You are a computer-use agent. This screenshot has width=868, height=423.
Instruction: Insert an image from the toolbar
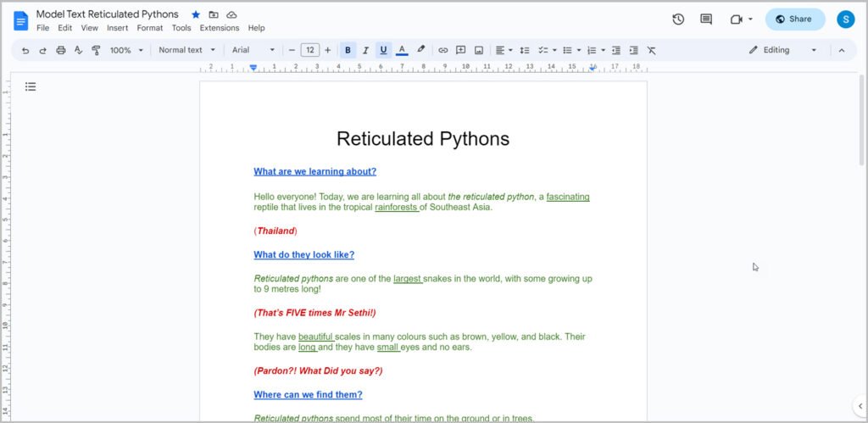tap(479, 50)
